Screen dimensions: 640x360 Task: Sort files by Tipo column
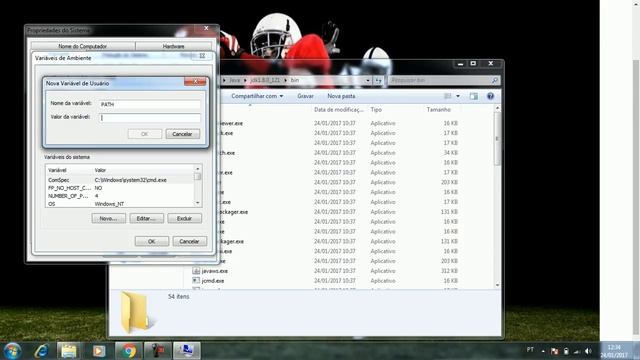point(376,110)
